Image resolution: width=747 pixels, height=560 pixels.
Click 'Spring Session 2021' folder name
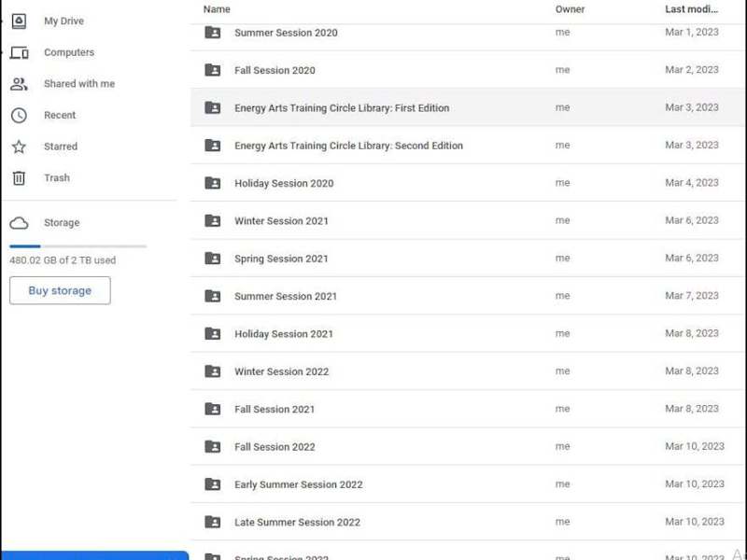tap(281, 259)
